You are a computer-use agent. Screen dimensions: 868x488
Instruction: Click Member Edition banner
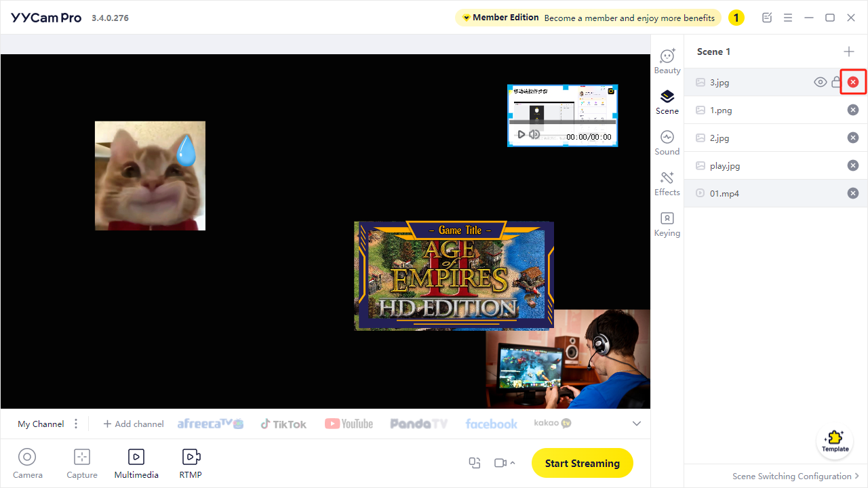pyautogui.click(x=587, y=18)
